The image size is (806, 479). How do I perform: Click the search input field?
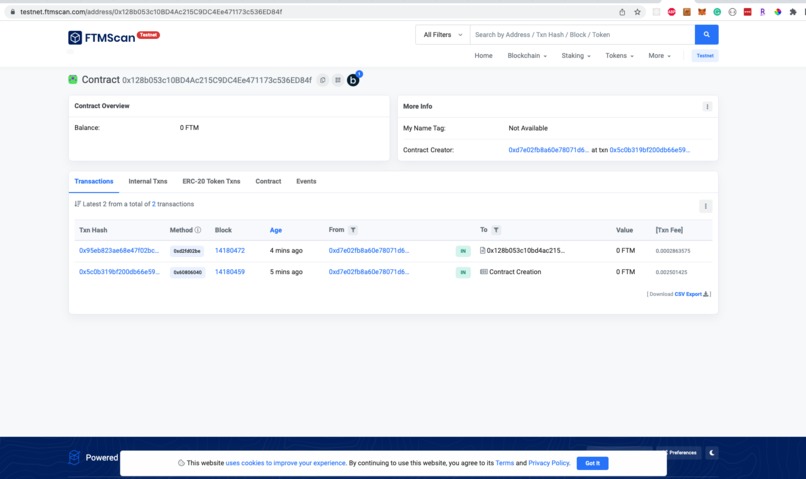[582, 34]
